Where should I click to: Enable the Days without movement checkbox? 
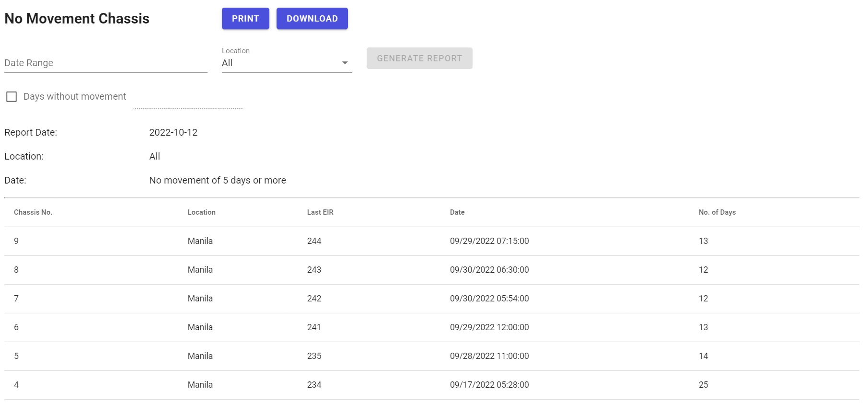[12, 97]
